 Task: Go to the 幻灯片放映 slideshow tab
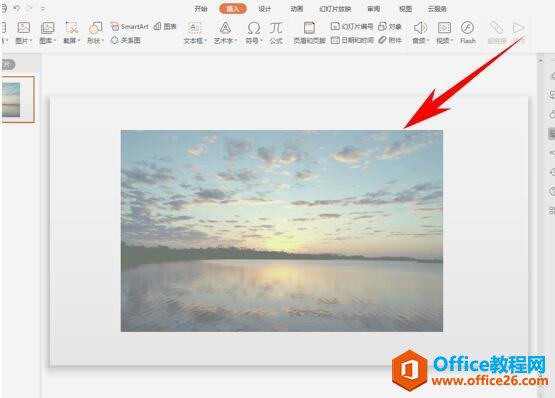(x=335, y=9)
